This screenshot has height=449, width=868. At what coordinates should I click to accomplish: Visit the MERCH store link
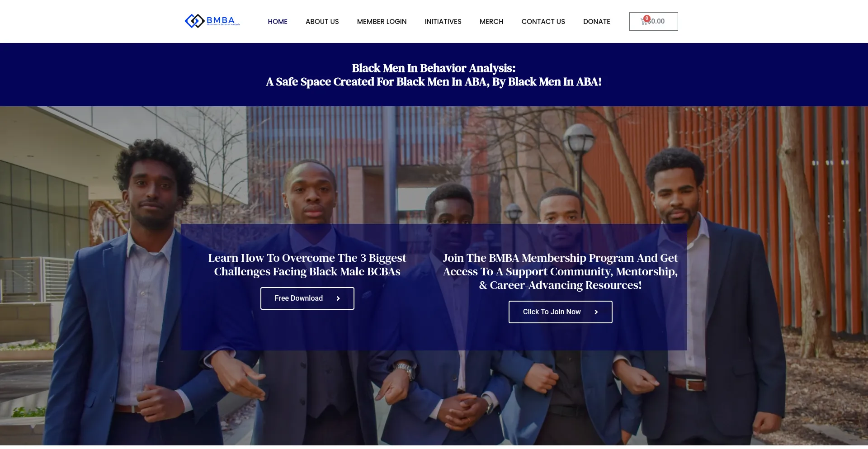491,21
